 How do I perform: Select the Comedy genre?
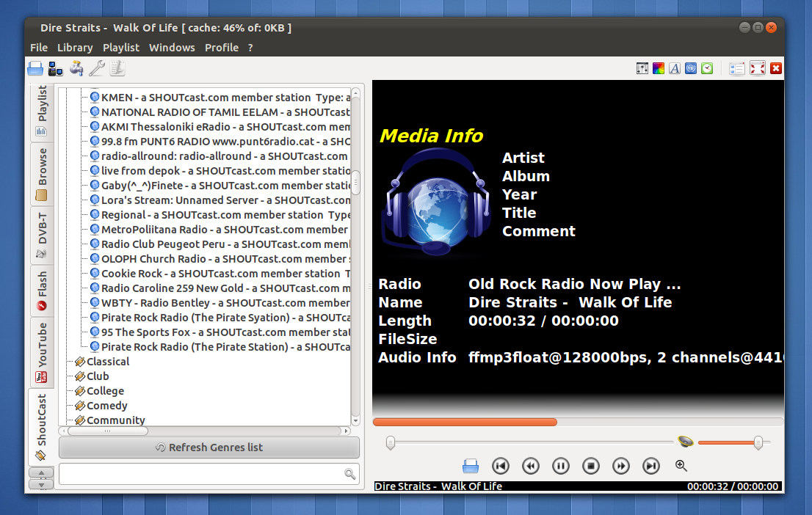click(x=106, y=405)
